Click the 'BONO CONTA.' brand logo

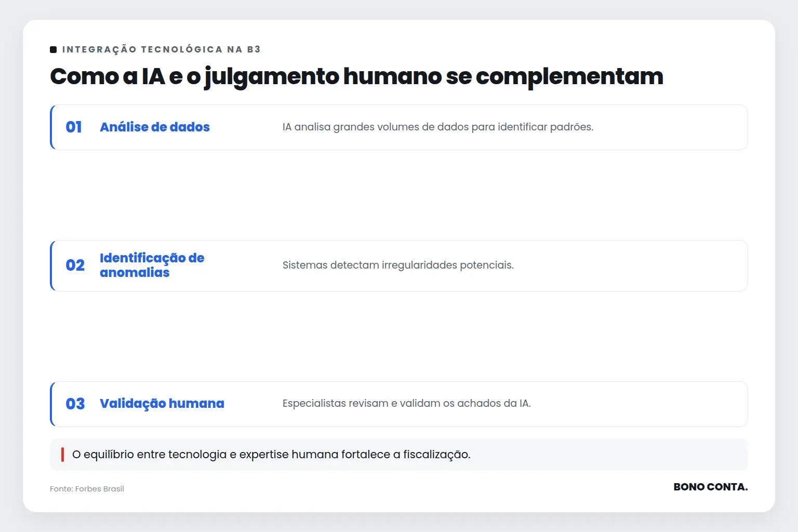710,487
